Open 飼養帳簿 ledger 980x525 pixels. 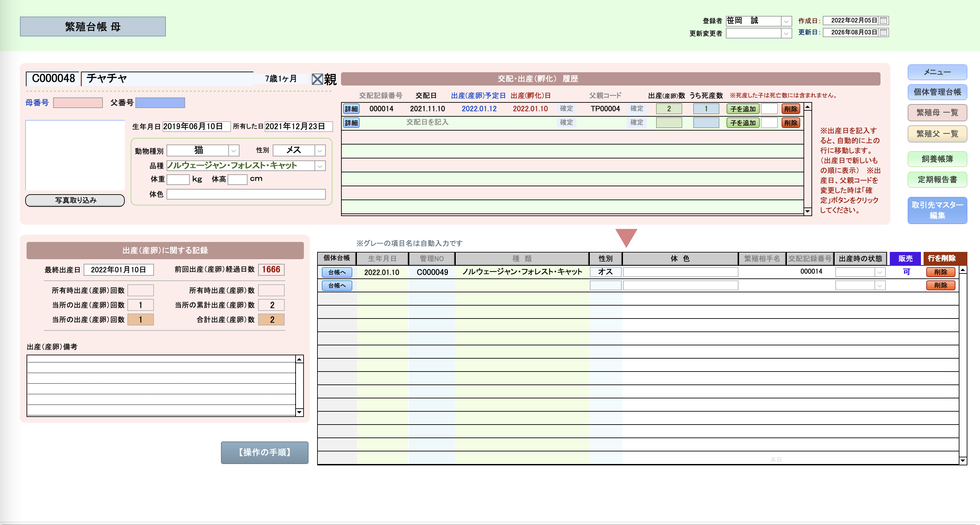(x=937, y=159)
